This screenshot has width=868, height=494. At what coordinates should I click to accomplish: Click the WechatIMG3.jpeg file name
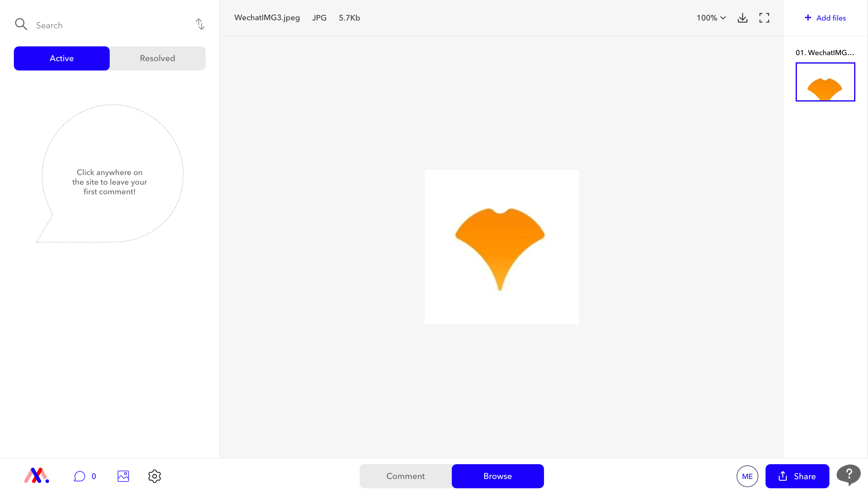(x=267, y=18)
